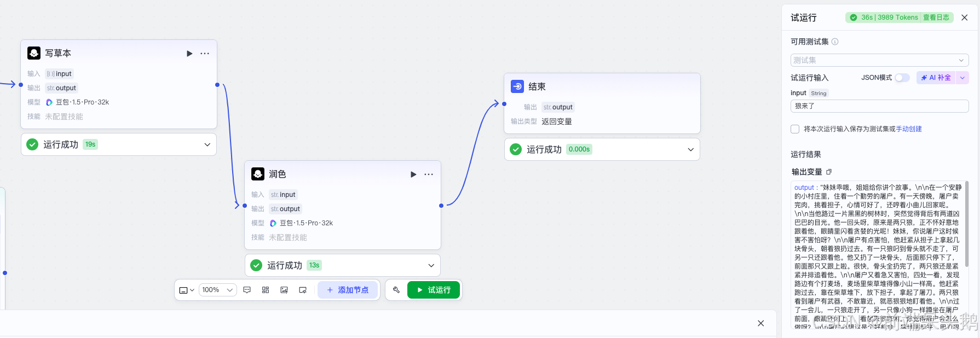Click the 结束 node end icon
This screenshot has width=980, height=338.
coord(517,86)
